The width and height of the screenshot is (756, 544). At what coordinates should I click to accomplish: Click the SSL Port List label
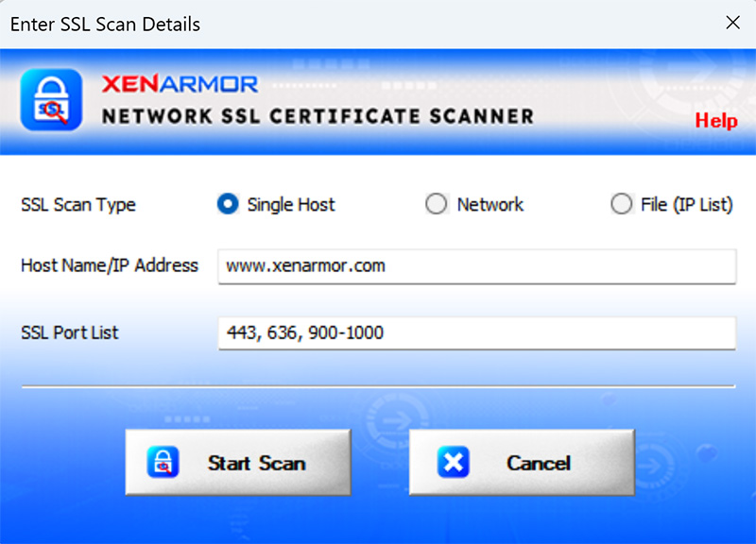[x=69, y=332]
